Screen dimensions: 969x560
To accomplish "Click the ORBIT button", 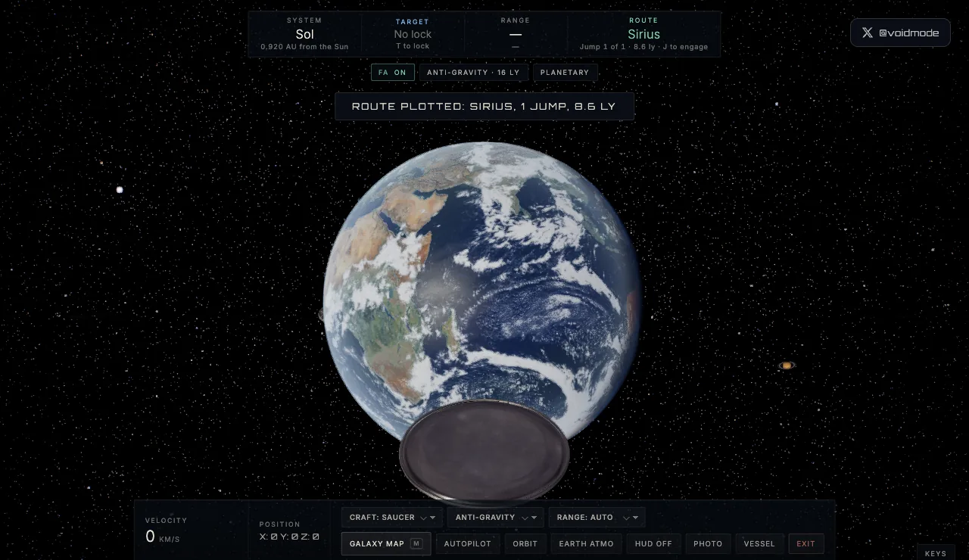I will [x=525, y=543].
